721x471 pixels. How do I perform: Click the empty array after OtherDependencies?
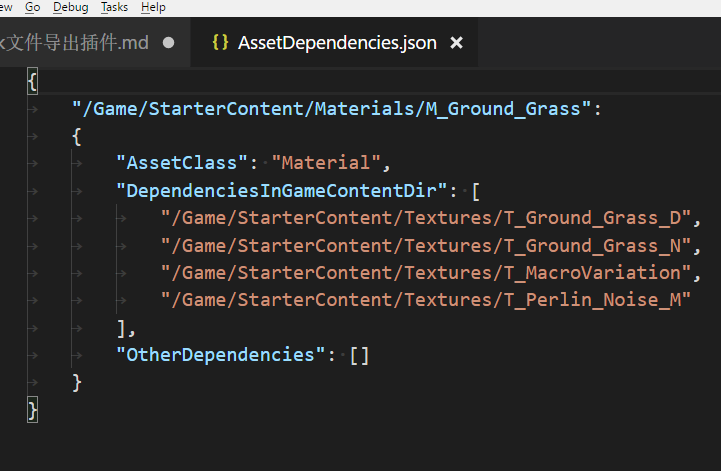pyautogui.click(x=359, y=354)
